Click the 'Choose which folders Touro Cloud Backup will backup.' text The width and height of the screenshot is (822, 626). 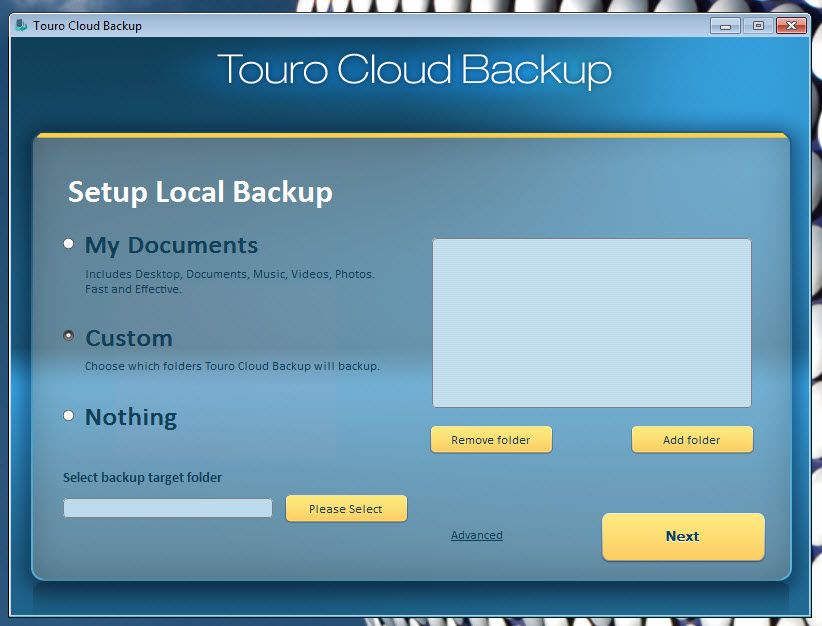tap(232, 366)
